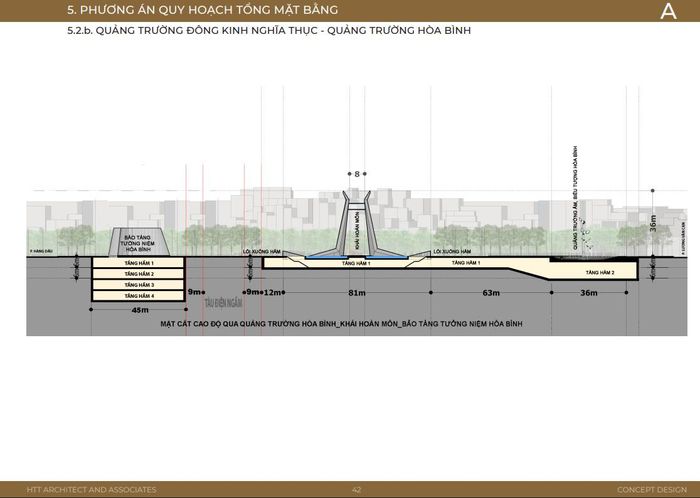Click vertical label 'QUẢNG TRƯỜNG ÂM, BIỂU TƯỢNG HÒA BÌNH'
700x498 pixels.
(x=576, y=197)
